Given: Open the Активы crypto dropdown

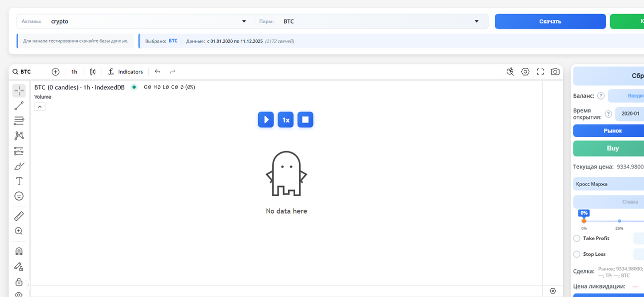Looking at the screenshot, I should click(135, 21).
